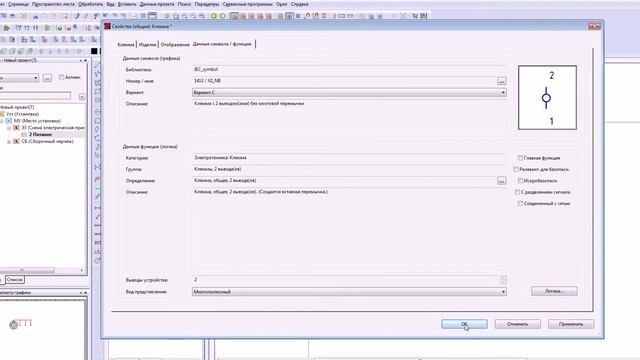Select the Уст (Установка) tree node

22,114
